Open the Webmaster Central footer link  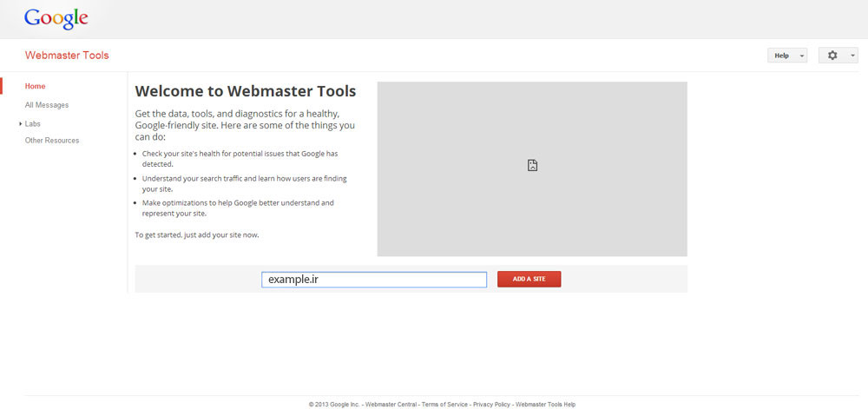391,405
